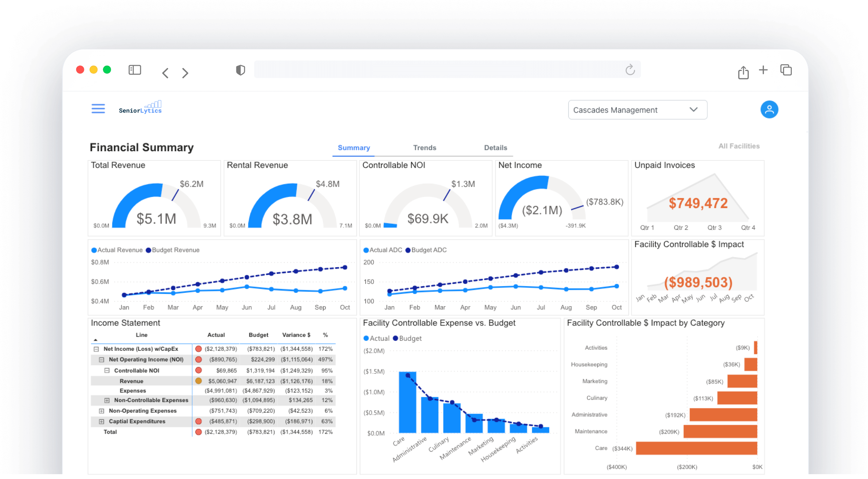Switch to the Details tab
Screen dimensions: 868x479
pos(495,148)
